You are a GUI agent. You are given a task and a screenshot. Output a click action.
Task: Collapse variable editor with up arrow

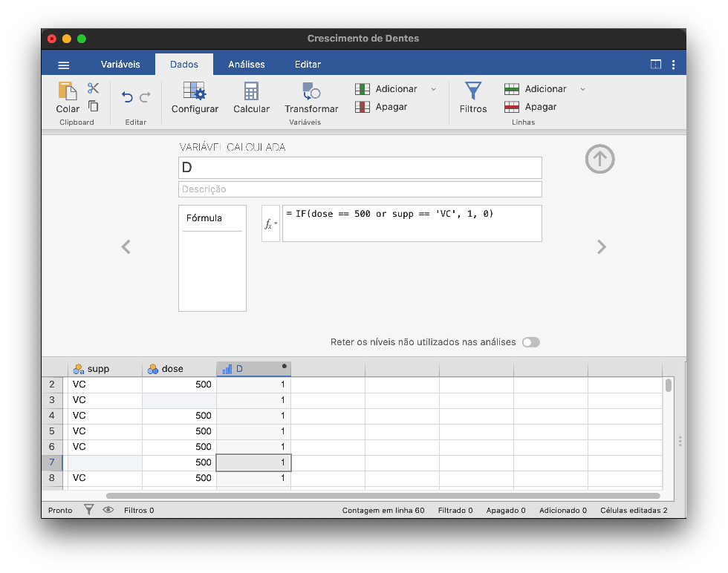[x=599, y=159]
